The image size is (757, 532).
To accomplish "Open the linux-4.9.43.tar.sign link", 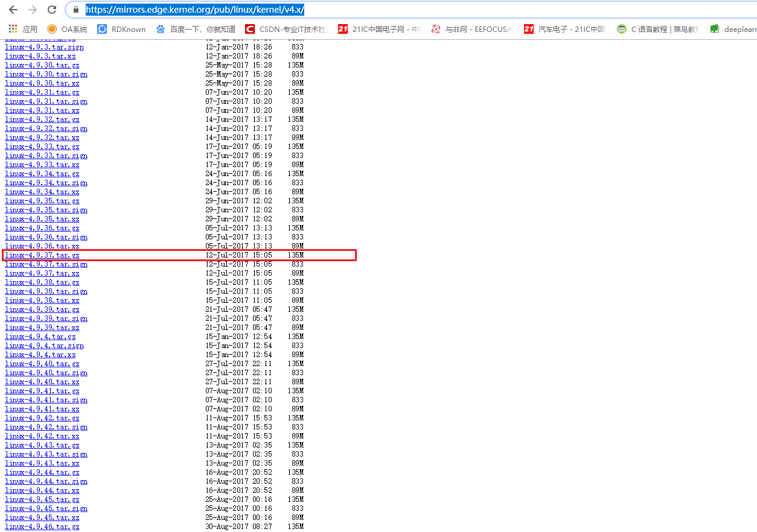I will pos(46,454).
